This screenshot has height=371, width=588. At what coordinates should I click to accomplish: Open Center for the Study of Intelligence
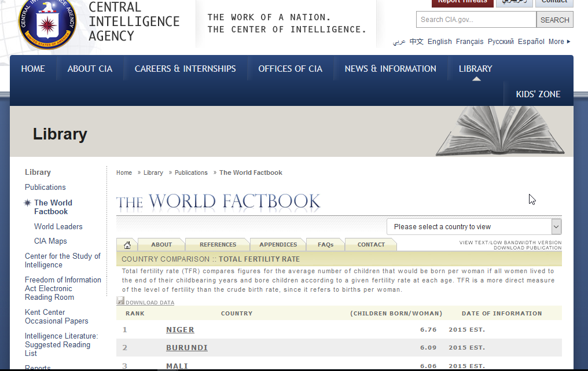click(x=63, y=260)
